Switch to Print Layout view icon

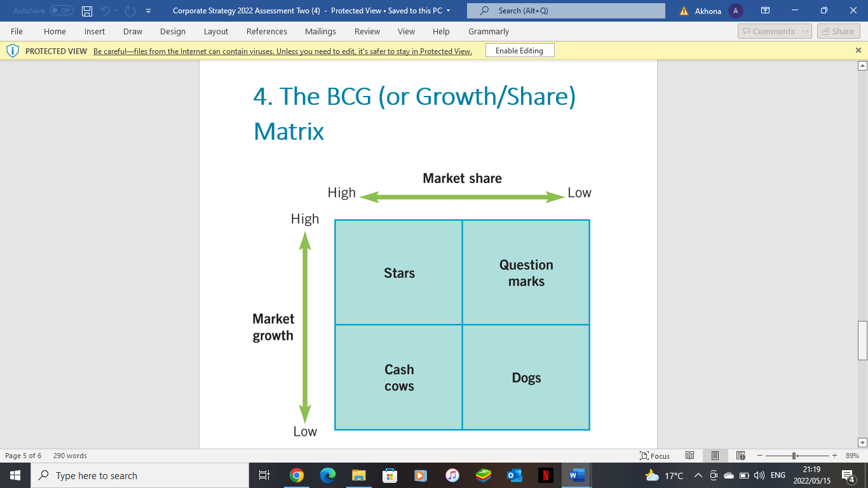coord(715,456)
